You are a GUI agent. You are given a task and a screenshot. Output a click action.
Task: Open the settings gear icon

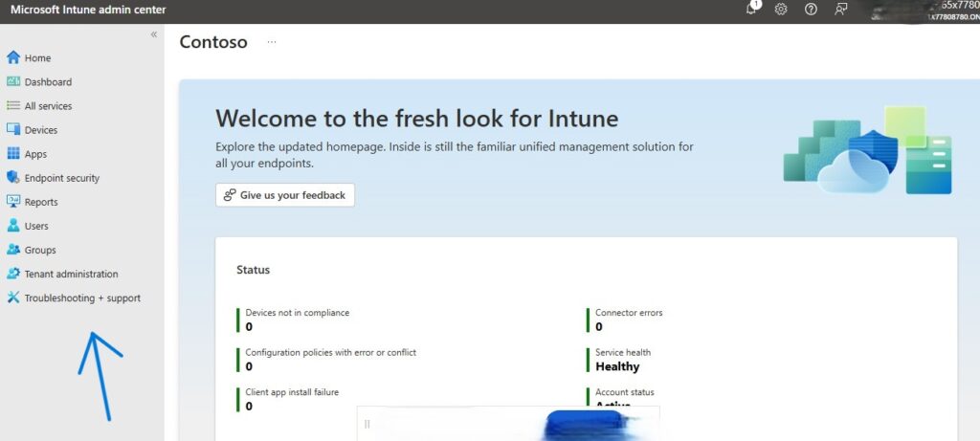coord(781,10)
